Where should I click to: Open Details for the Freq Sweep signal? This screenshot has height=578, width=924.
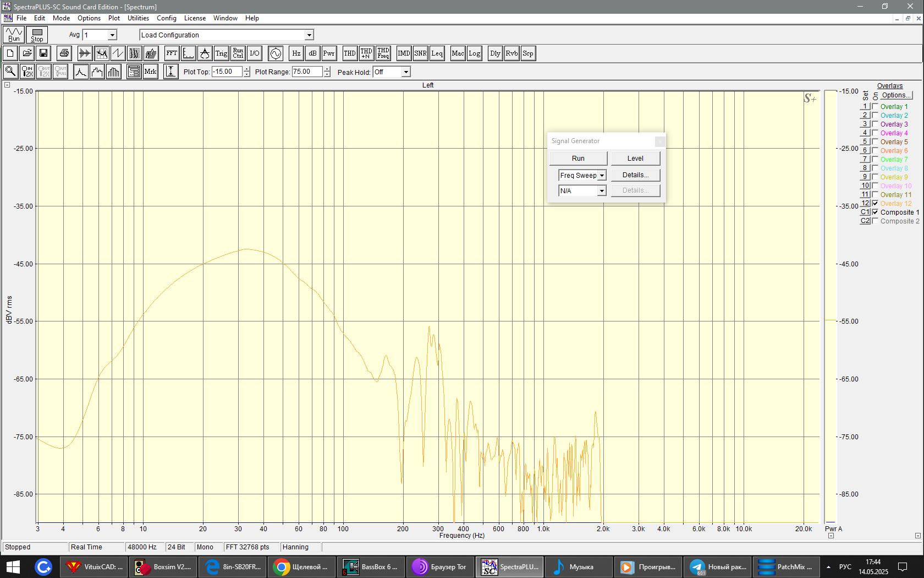coord(635,175)
